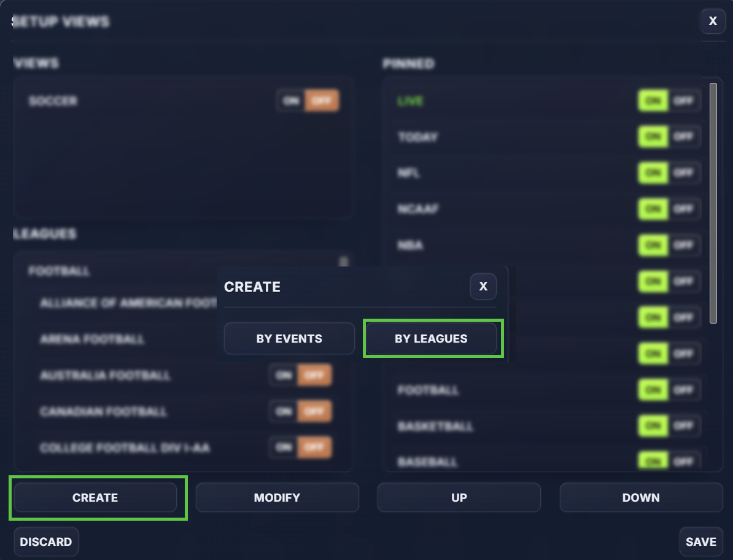Switch College Football Div I-AA ON
Viewport: 733px width, 560px height.
tap(283, 448)
